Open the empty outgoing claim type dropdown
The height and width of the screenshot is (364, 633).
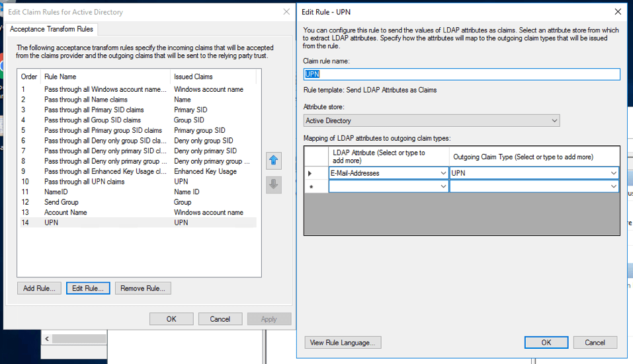click(x=614, y=187)
